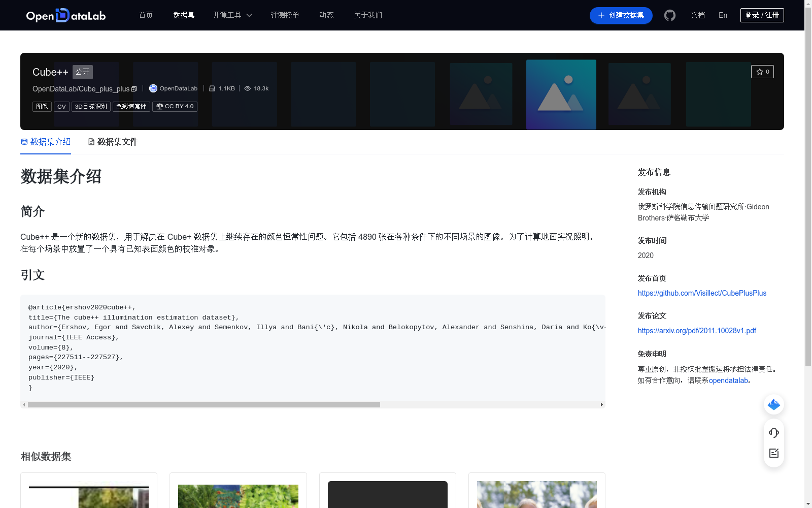Click the 公开 badge next to Cube++
The width and height of the screenshot is (812, 508).
coord(83,72)
